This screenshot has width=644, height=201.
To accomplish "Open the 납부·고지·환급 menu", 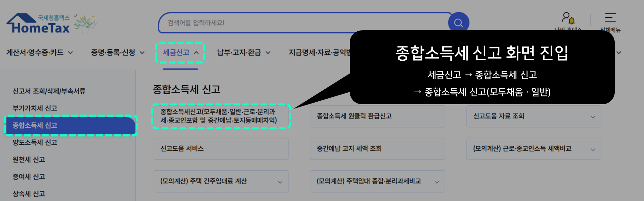I will [244, 53].
